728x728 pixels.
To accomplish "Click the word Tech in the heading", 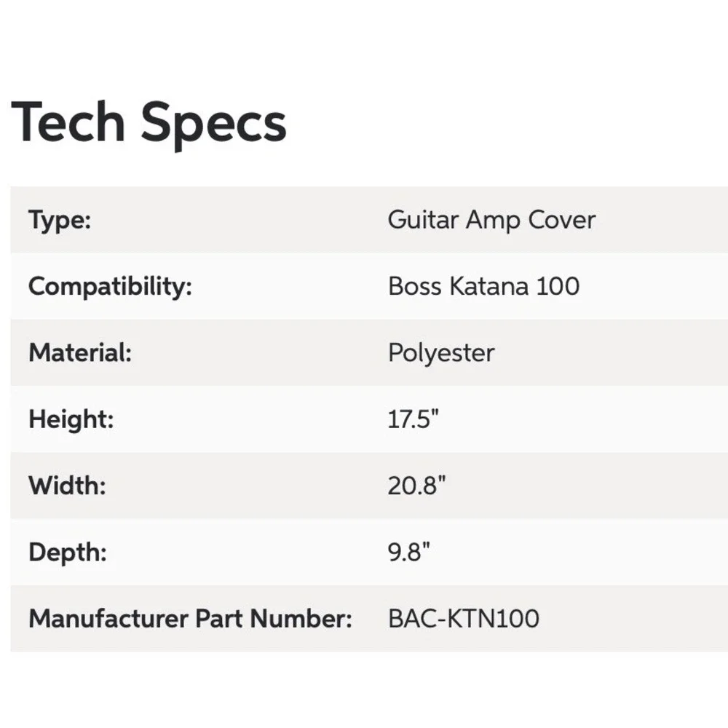I will tap(68, 122).
